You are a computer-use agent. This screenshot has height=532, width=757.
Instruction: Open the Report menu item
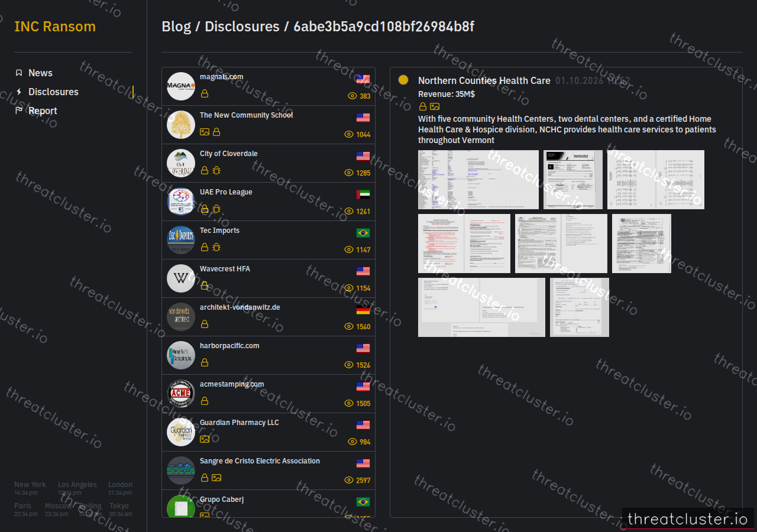click(43, 111)
